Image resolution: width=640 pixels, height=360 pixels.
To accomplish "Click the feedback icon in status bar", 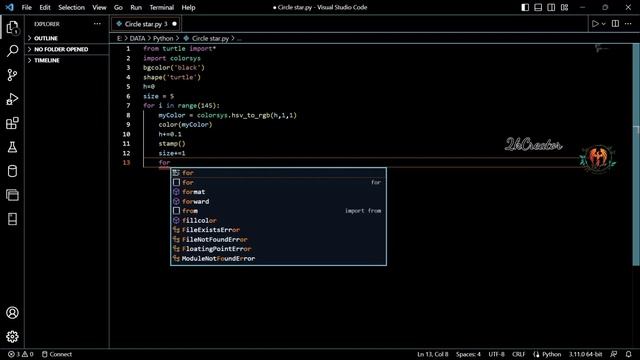I will click(x=613, y=354).
